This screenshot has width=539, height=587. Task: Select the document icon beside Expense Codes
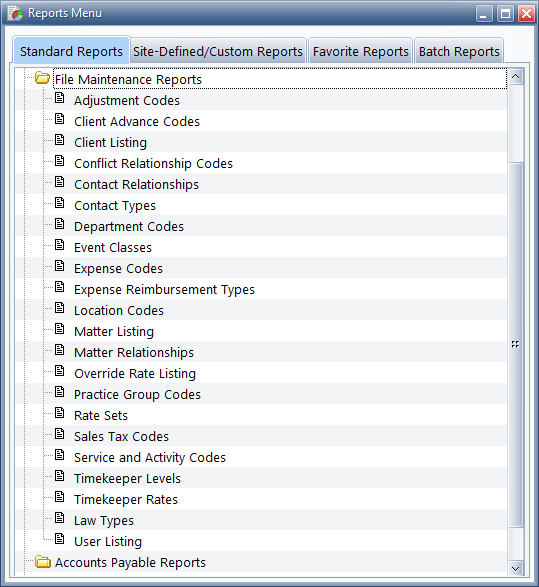(x=60, y=266)
